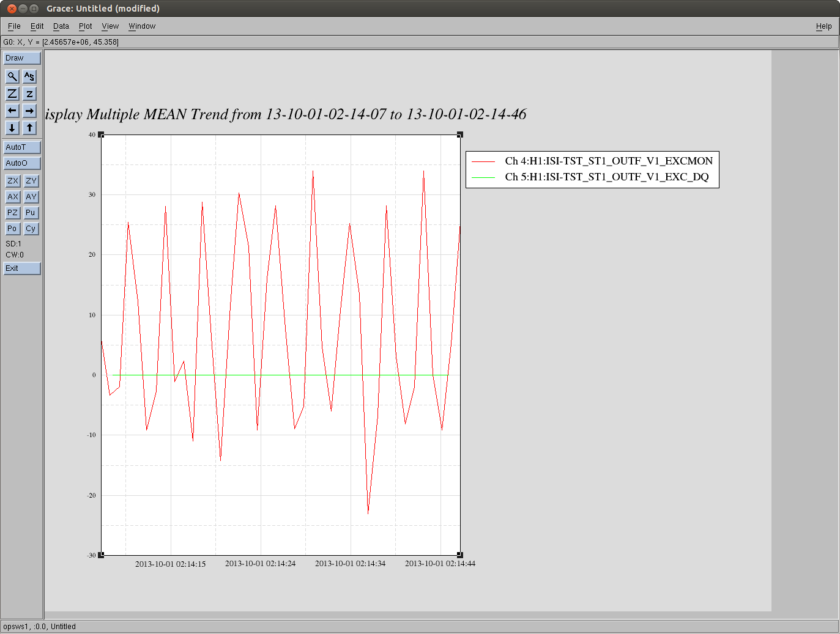This screenshot has width=840, height=634.
Task: Click the large Z zoom-in icon
Action: pos(12,94)
